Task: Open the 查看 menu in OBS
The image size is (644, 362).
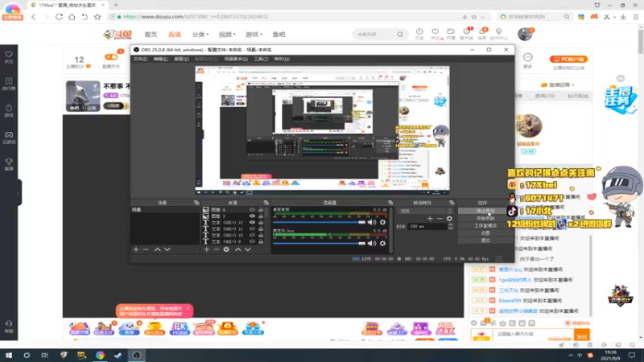Action: pos(181,59)
